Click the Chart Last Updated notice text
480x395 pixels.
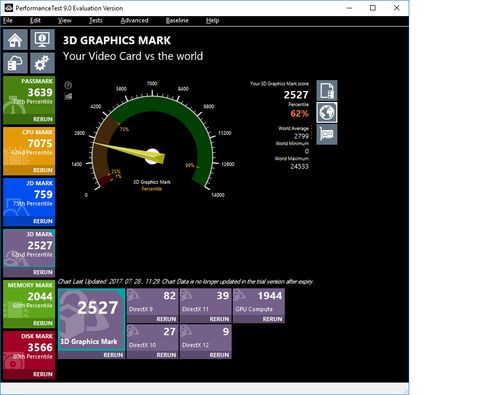186,282
